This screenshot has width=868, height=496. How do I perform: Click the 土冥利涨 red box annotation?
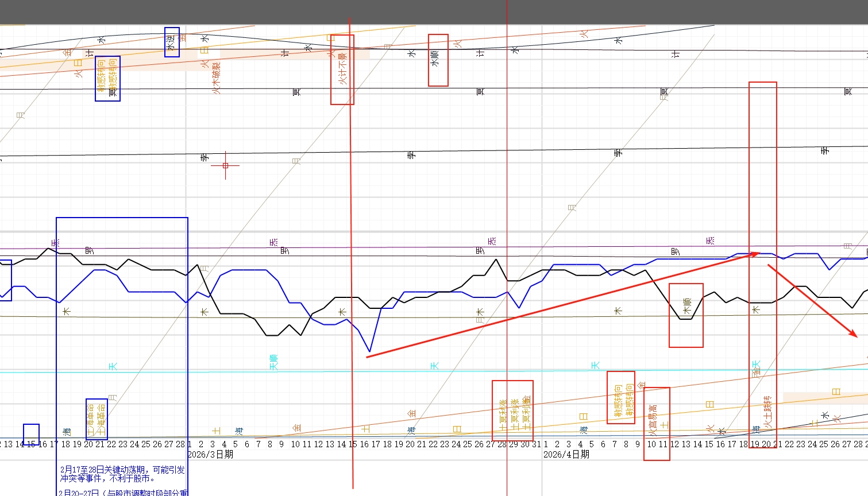(x=512, y=411)
